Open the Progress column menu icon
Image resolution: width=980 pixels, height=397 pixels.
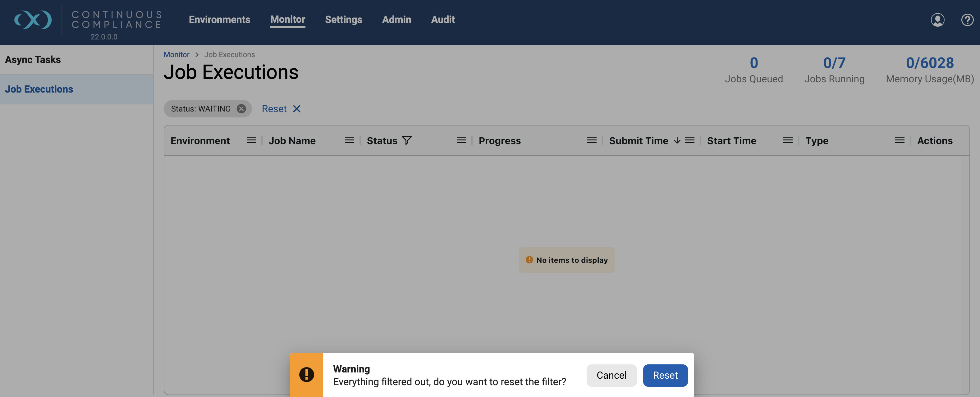(592, 140)
